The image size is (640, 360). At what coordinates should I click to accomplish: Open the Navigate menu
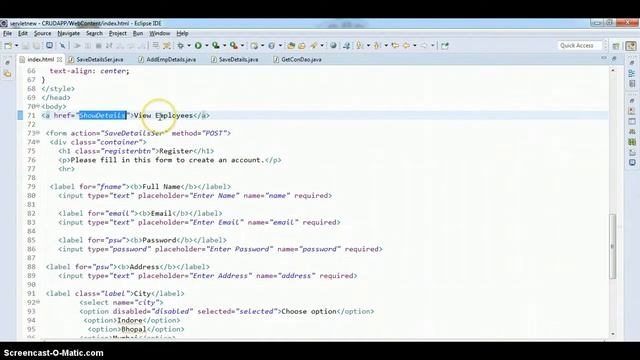[x=69, y=33]
